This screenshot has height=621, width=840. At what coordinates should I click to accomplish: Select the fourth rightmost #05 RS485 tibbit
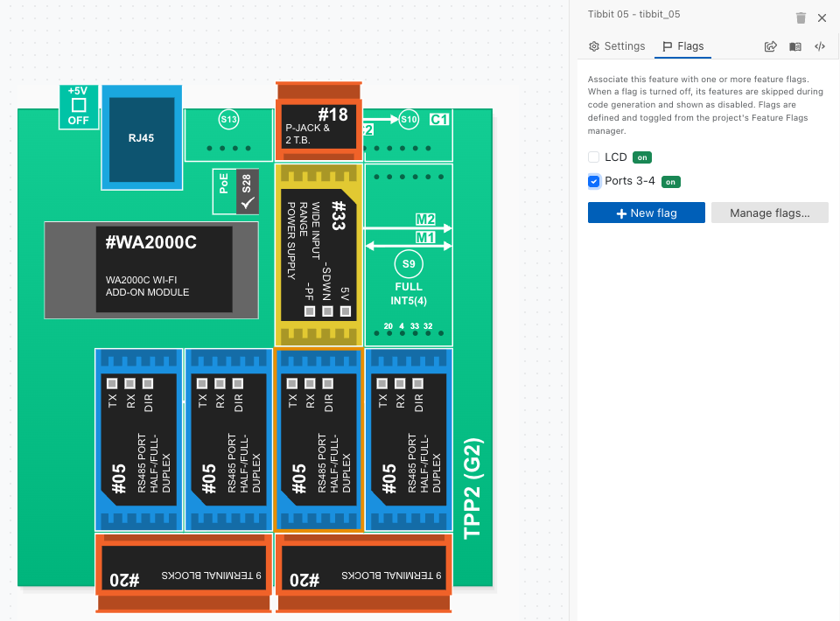click(x=409, y=440)
